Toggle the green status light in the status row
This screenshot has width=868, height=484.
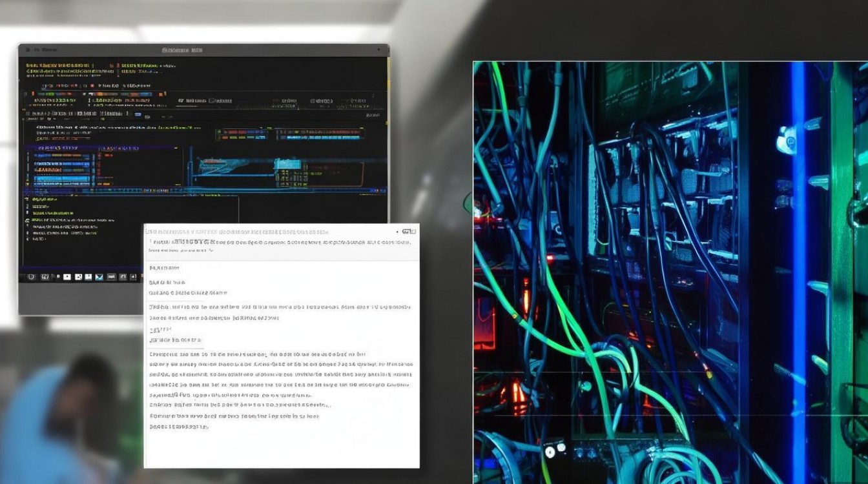coord(50,96)
